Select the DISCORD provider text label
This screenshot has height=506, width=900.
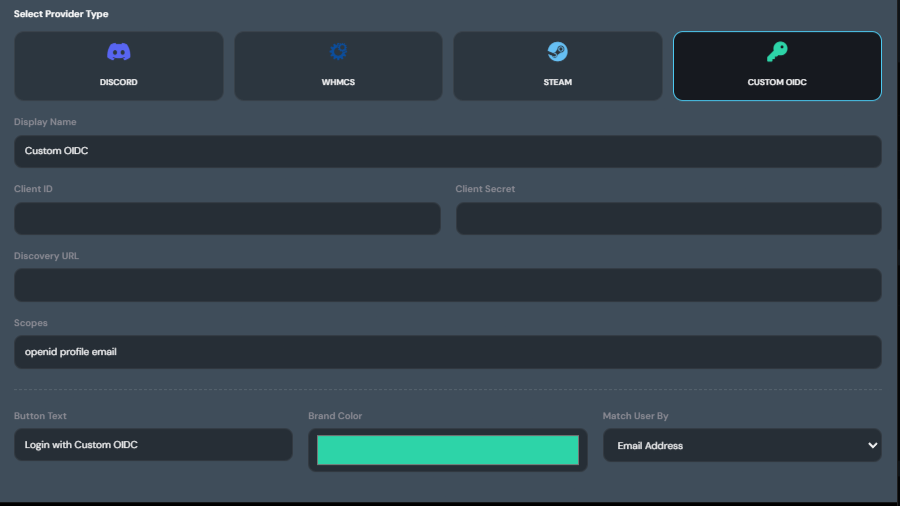(119, 82)
